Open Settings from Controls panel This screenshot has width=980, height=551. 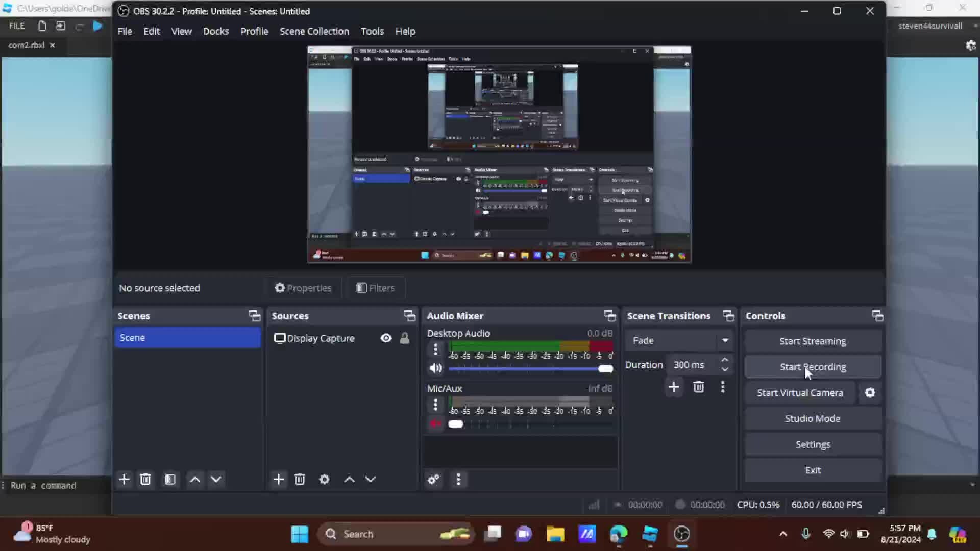point(812,444)
